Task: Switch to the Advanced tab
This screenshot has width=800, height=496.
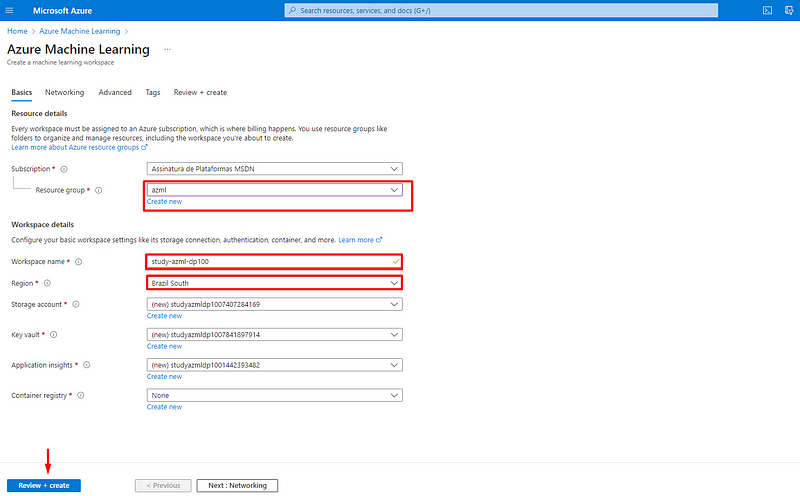Action: click(x=115, y=92)
